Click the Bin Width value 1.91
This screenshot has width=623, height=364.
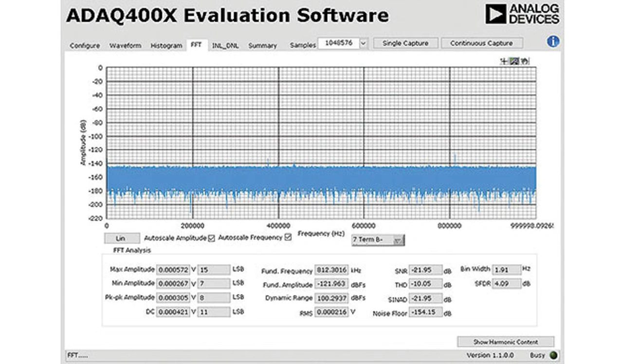pos(507,269)
